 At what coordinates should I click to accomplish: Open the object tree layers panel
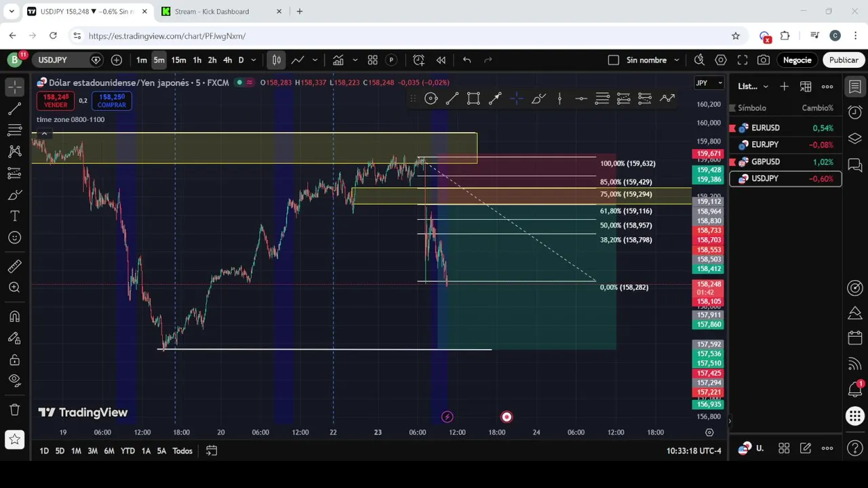tap(855, 139)
